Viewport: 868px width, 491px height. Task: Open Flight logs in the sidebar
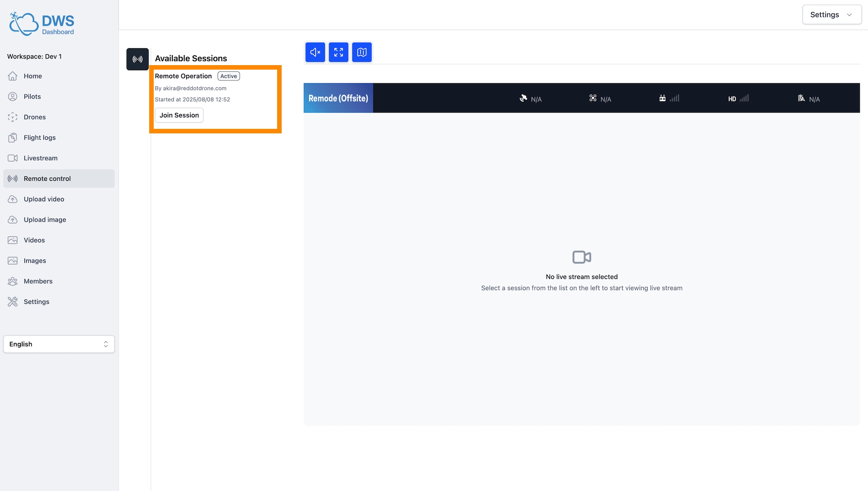click(40, 137)
